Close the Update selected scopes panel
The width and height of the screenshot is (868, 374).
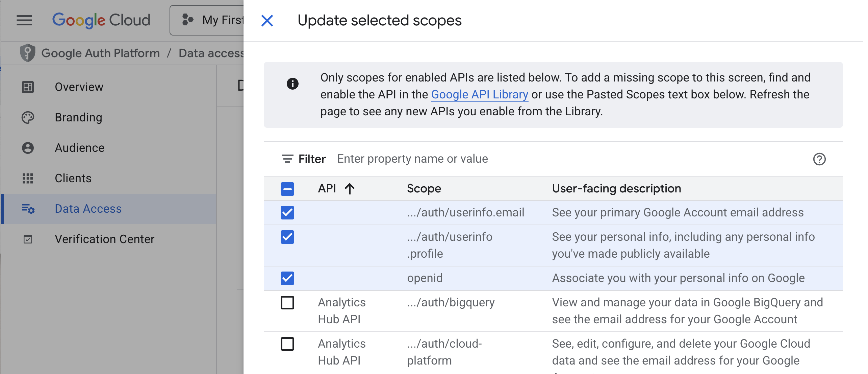click(267, 21)
